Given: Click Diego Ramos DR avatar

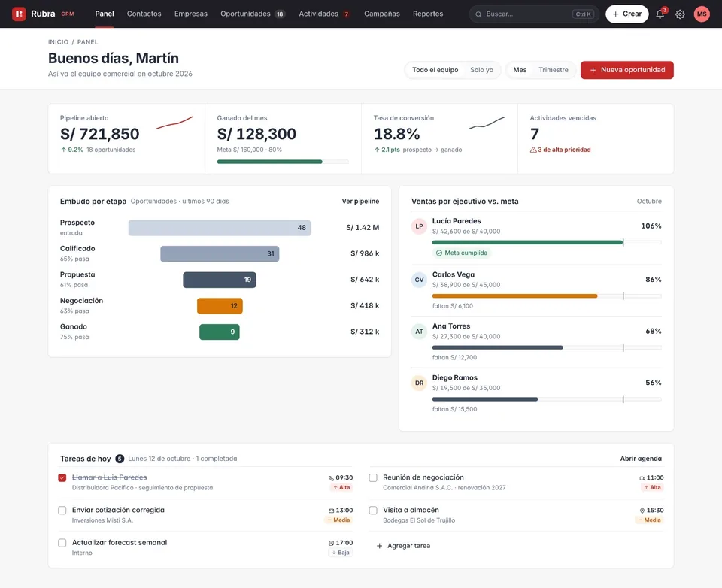Looking at the screenshot, I should [419, 383].
